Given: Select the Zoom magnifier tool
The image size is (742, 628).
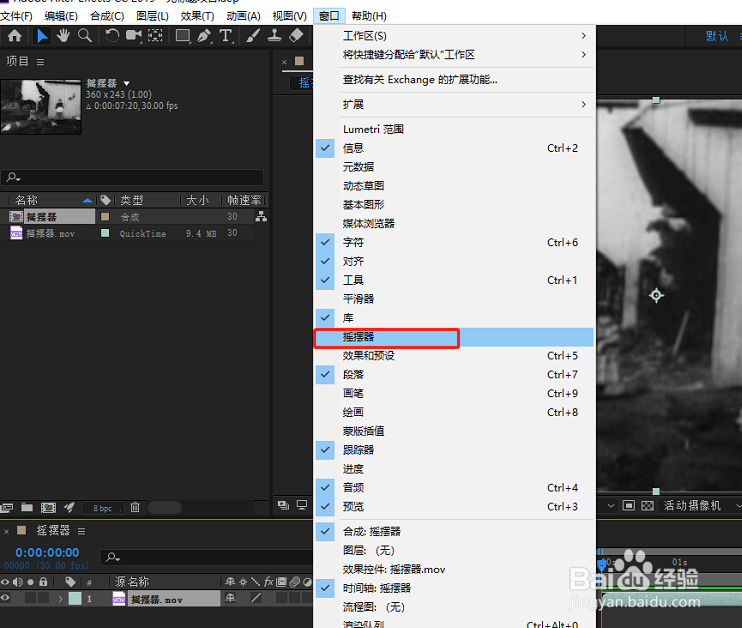Looking at the screenshot, I should [85, 35].
